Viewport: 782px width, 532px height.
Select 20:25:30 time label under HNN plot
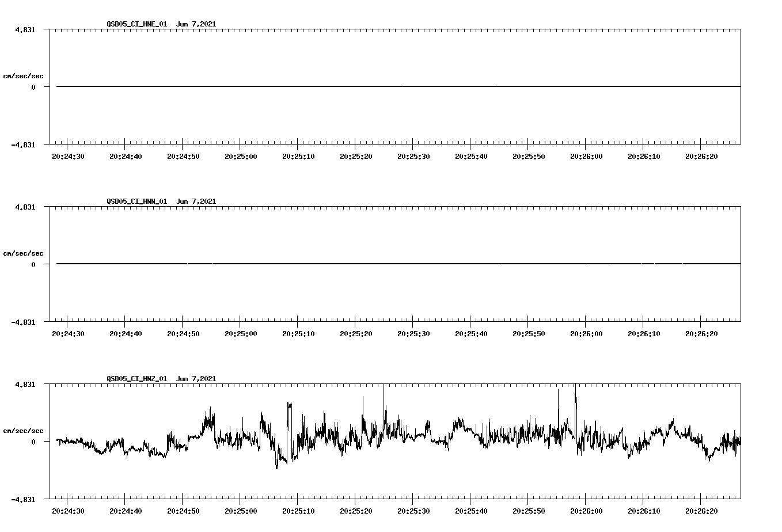click(413, 334)
